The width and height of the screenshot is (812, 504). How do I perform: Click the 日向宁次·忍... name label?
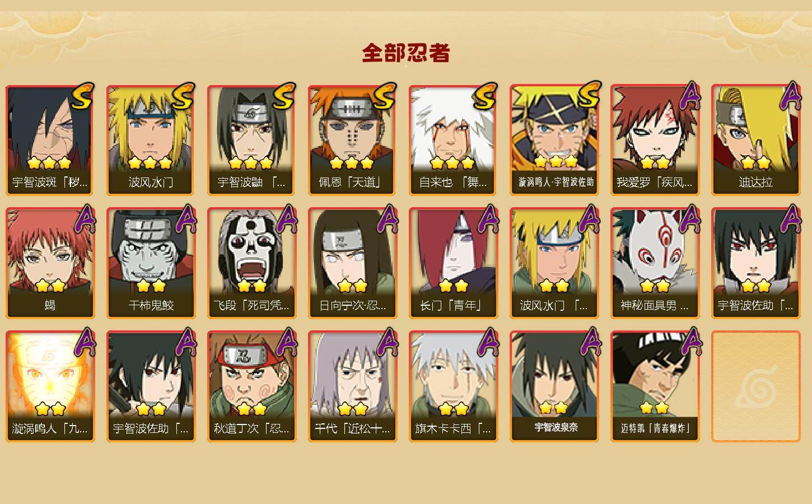(x=352, y=306)
